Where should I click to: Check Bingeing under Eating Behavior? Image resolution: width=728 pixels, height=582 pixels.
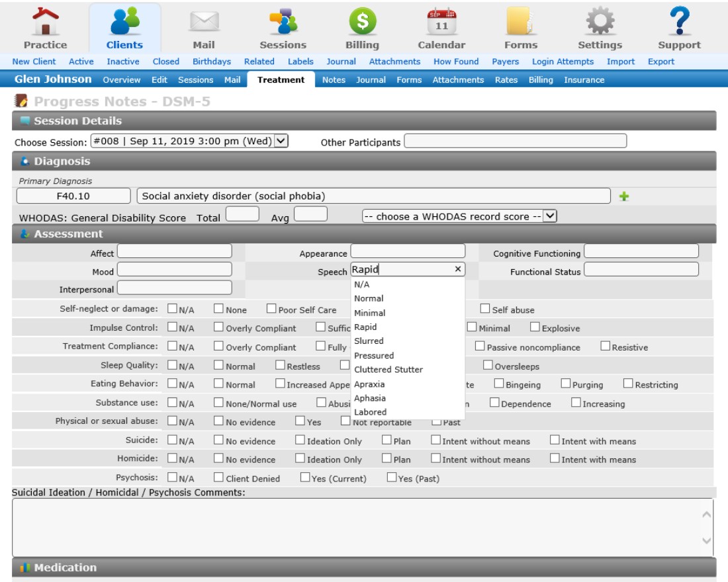pos(498,384)
